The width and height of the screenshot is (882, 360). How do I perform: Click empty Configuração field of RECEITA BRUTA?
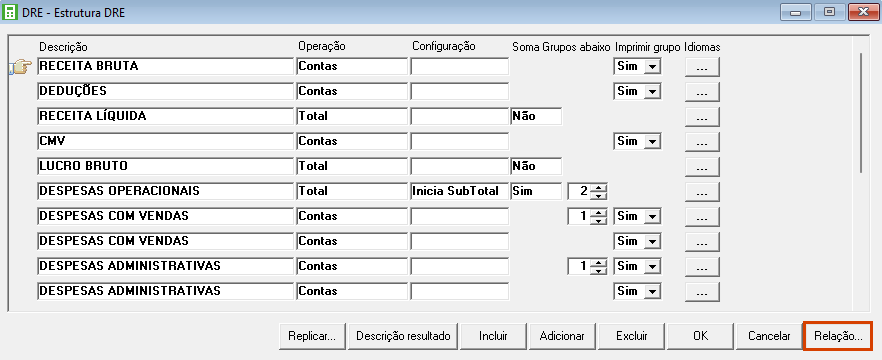point(460,66)
